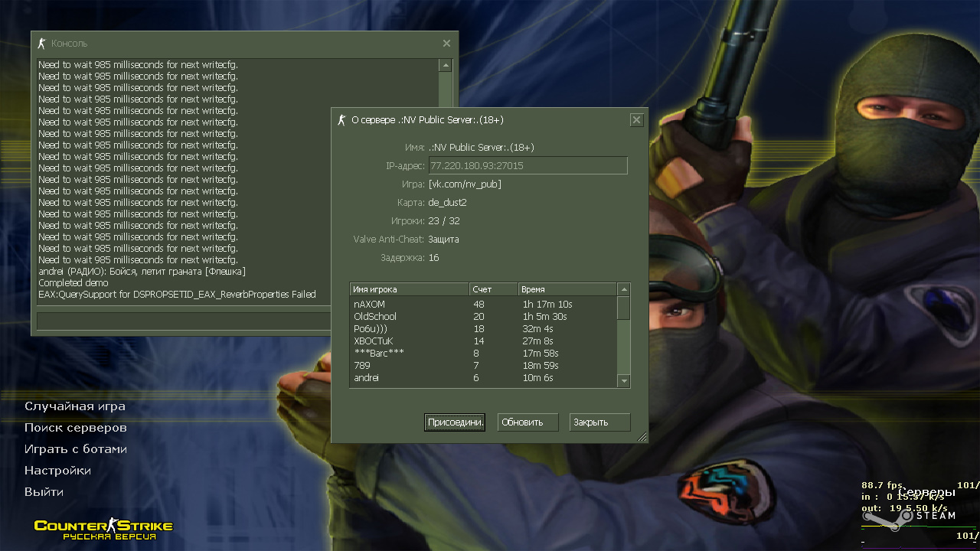The image size is (980, 551).
Task: Select player andrei in the list
Action: pos(483,378)
